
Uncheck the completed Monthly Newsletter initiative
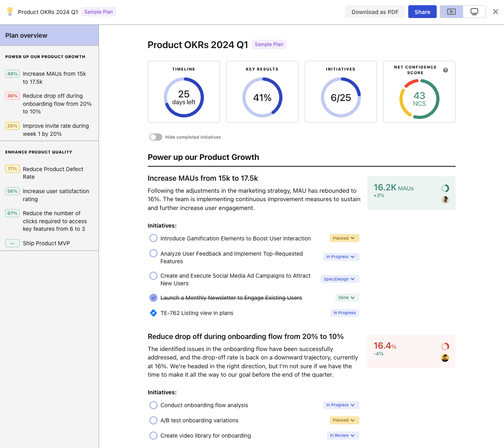[153, 298]
